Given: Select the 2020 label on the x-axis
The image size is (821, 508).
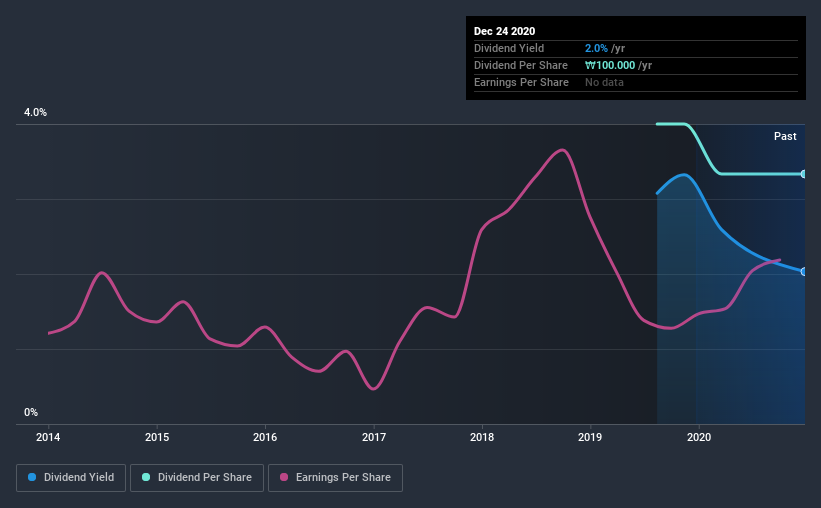Looking at the screenshot, I should pyautogui.click(x=699, y=437).
